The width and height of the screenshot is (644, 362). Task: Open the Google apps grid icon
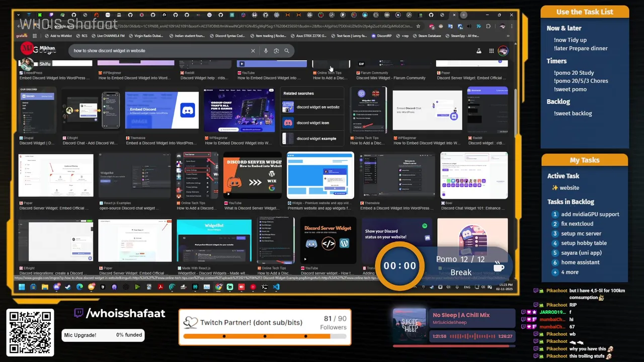(491, 51)
